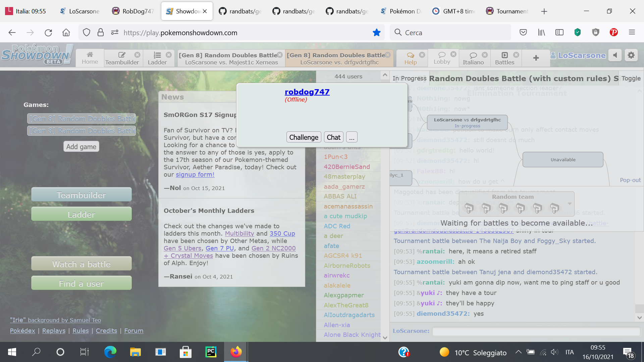Close the Italiano tab
The width and height of the screenshot is (644, 362).
pyautogui.click(x=485, y=55)
